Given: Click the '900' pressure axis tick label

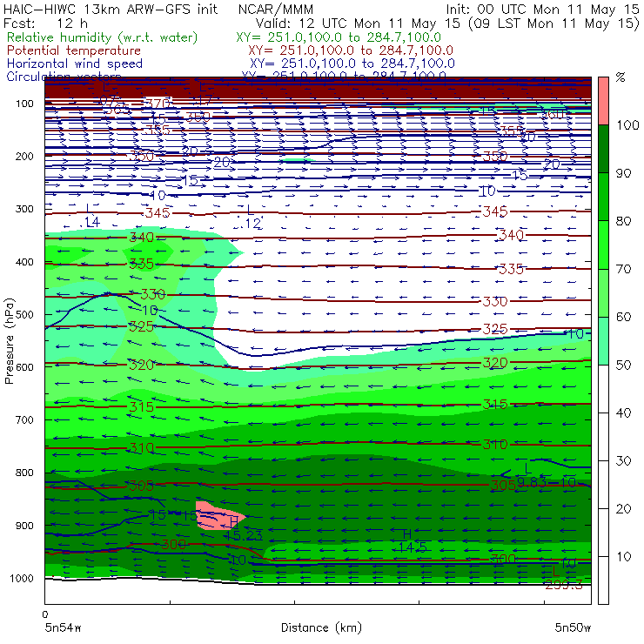Looking at the screenshot, I should pyautogui.click(x=24, y=526).
